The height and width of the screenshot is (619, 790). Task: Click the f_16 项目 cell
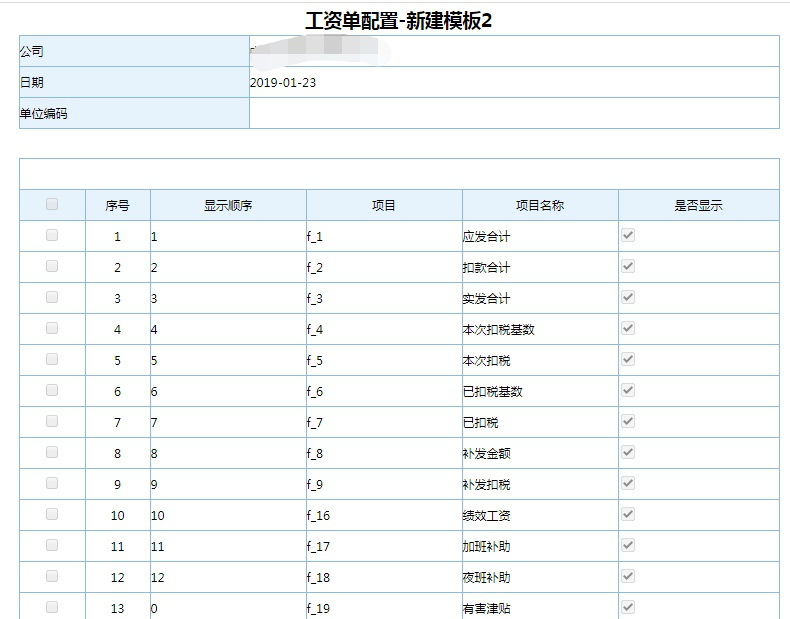[384, 516]
